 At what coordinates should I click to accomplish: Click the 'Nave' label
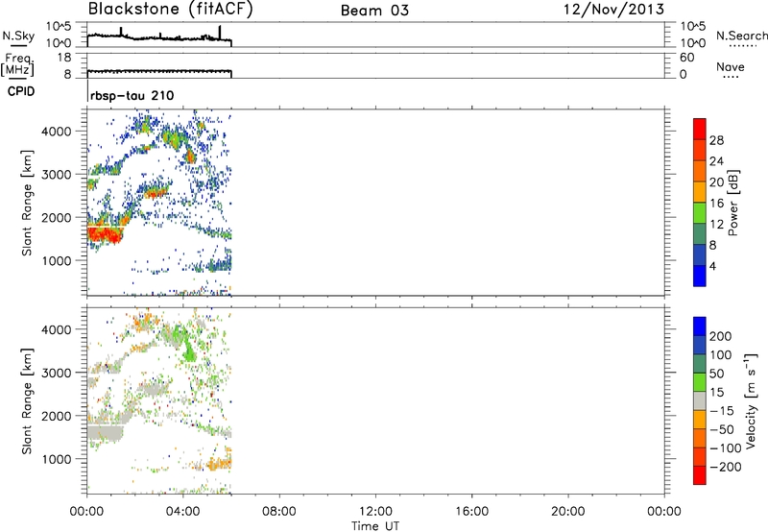point(731,66)
